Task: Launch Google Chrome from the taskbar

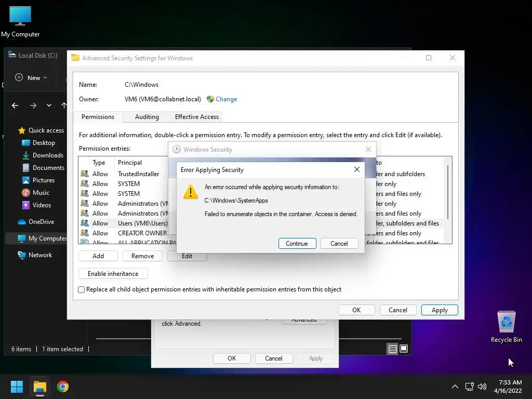Action: tap(63, 387)
